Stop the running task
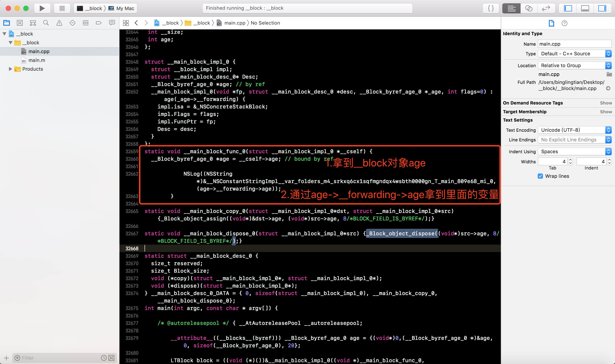Image resolution: width=615 pixels, height=364 pixels. 62,8
